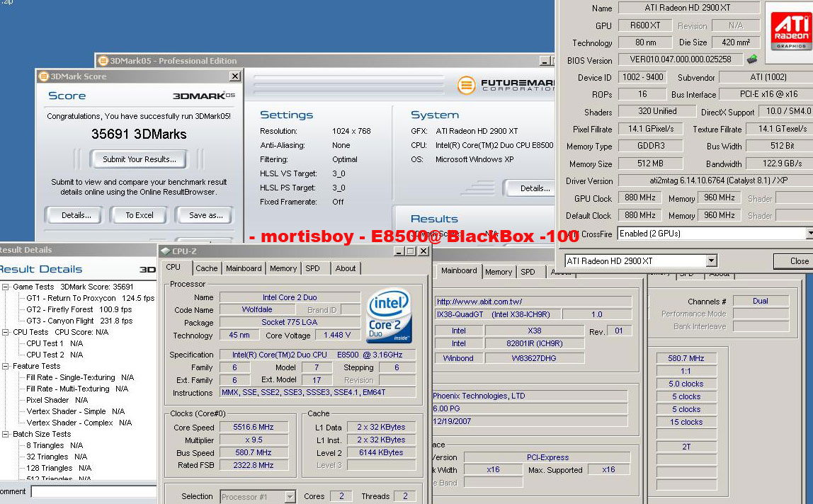Select Fill Rate - Multi-Texturing row

click(x=77, y=389)
